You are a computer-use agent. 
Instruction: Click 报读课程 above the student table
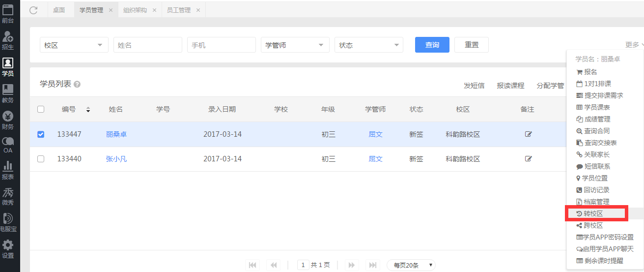pyautogui.click(x=510, y=86)
